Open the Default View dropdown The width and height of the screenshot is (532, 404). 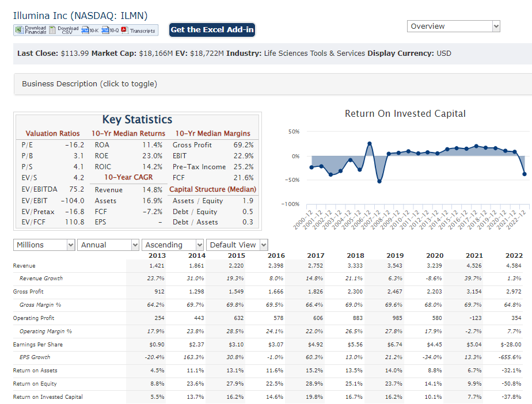[x=237, y=245]
